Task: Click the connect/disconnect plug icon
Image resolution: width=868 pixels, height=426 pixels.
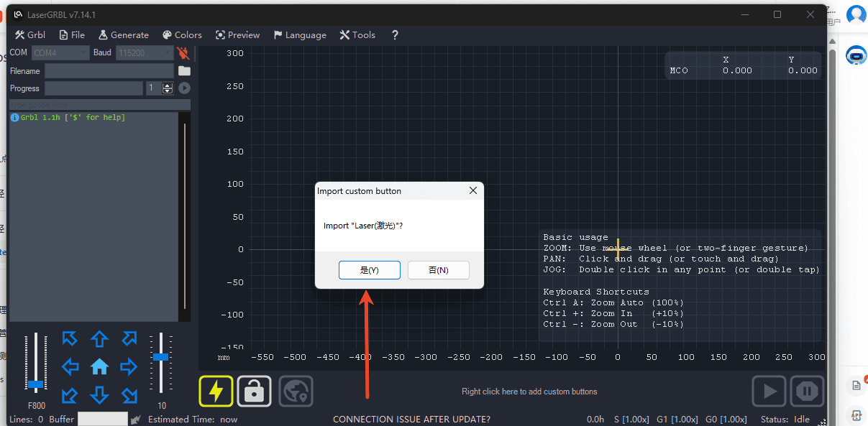Action: pos(183,52)
